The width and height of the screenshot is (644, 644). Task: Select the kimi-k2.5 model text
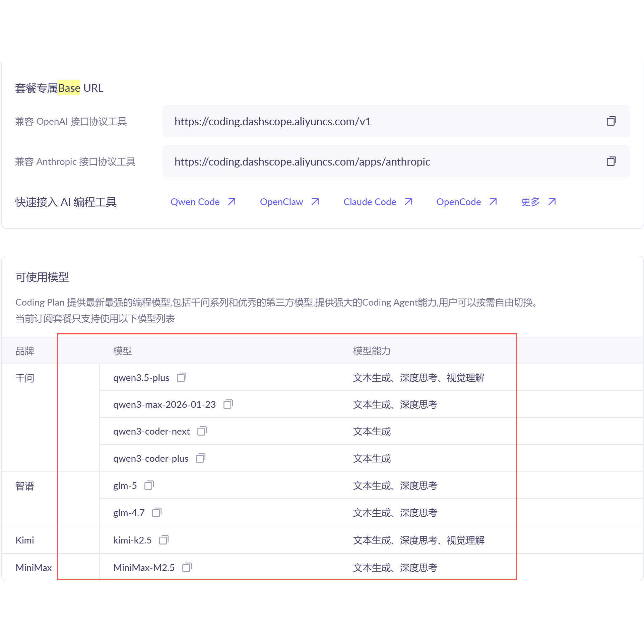pos(132,540)
